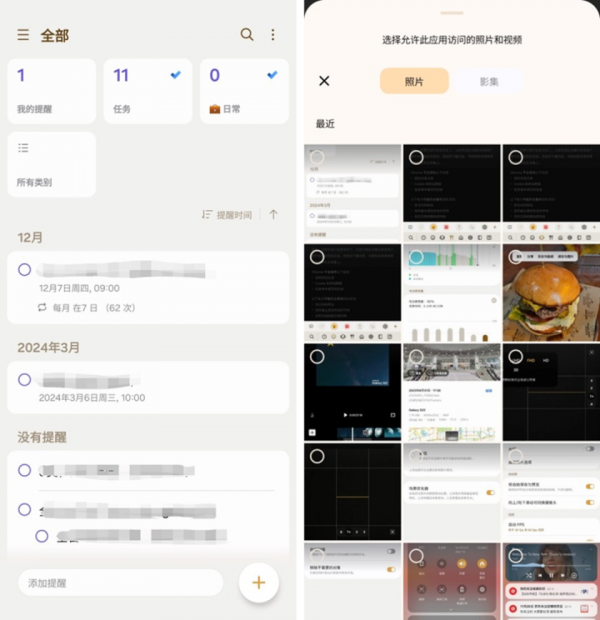Toggle the ascending sort arrow
This screenshot has height=620, width=600.
coord(273,215)
